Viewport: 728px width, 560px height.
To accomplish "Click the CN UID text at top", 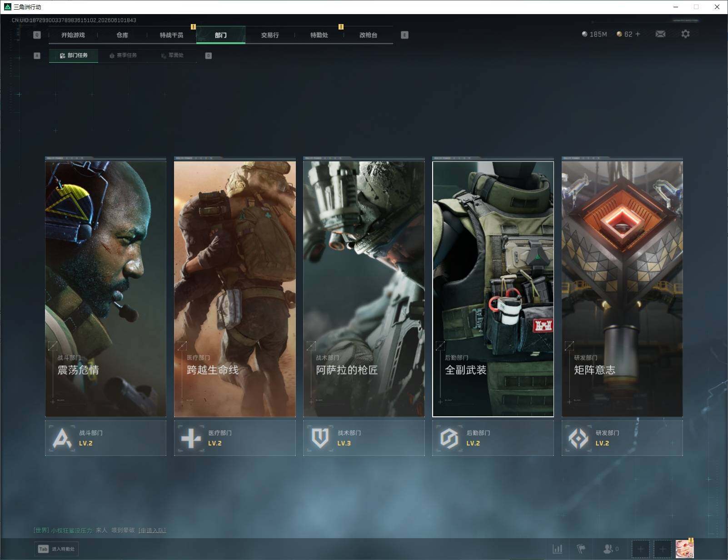I will (x=74, y=20).
